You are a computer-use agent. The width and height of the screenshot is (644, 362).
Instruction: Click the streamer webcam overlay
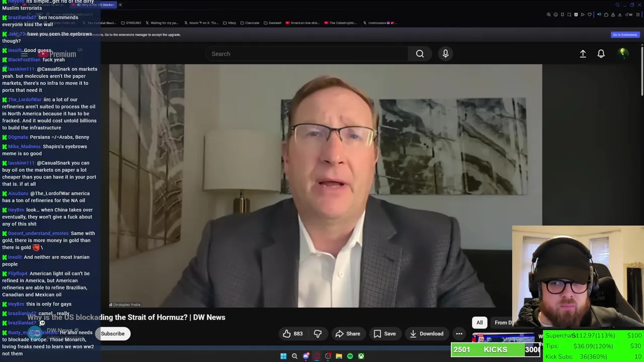point(578,277)
